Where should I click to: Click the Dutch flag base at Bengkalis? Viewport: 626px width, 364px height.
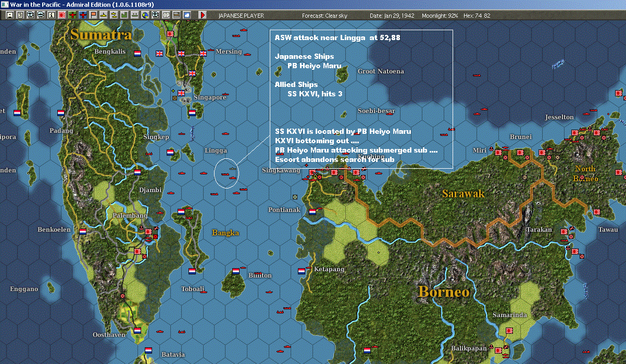click(137, 53)
